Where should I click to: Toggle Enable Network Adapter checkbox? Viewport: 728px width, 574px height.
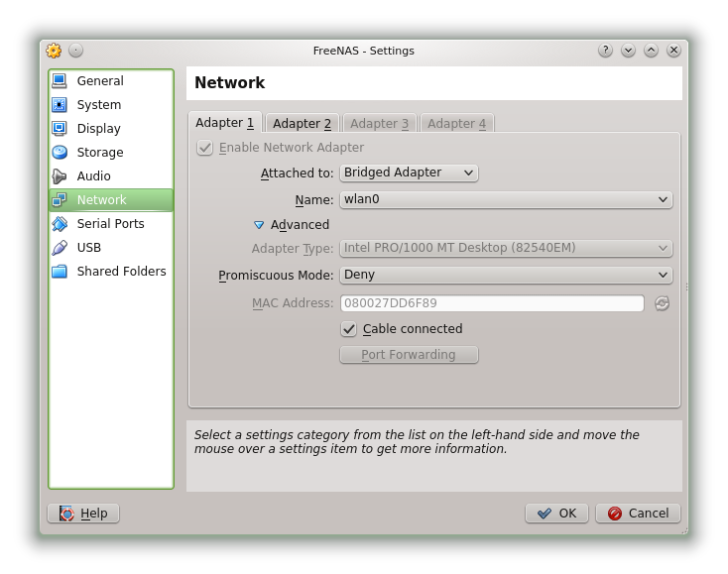204,148
